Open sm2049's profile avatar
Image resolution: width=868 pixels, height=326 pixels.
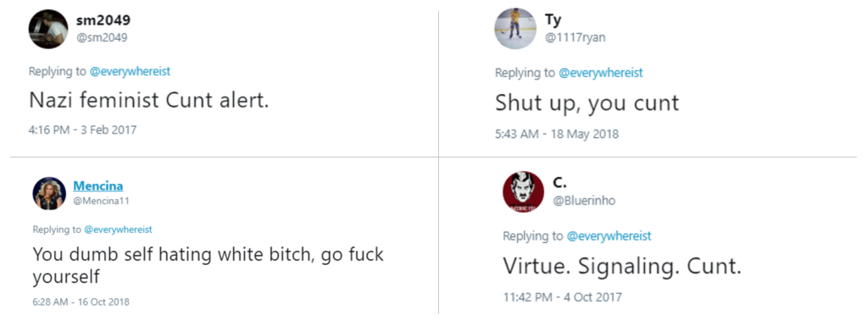coord(48,30)
